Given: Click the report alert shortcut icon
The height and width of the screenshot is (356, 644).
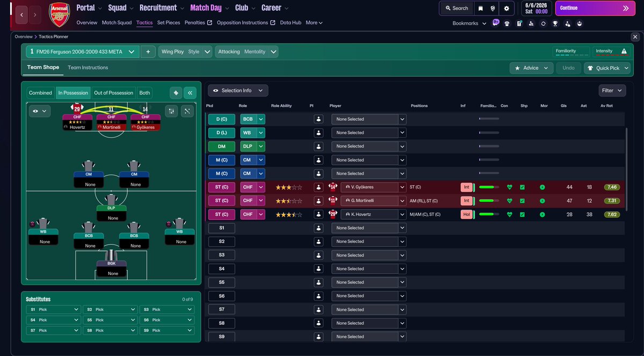Looking at the screenshot, I should tap(519, 24).
